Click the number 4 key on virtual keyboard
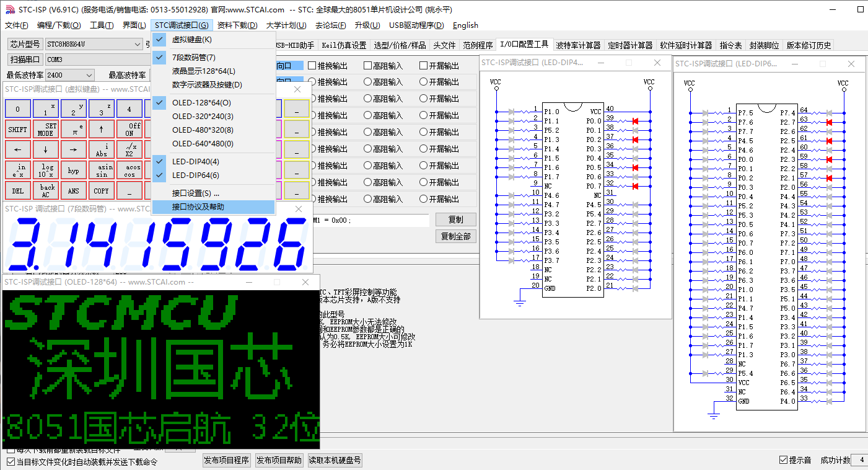 [x=129, y=109]
